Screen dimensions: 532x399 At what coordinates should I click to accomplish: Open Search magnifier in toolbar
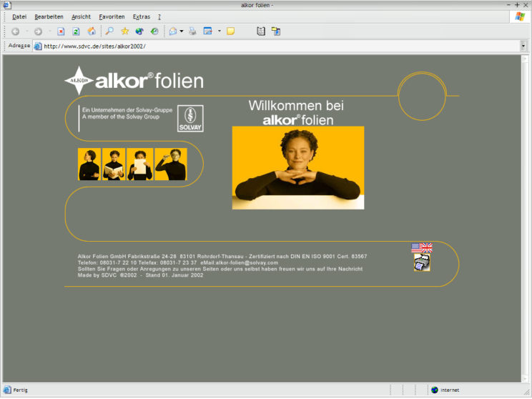tap(109, 31)
